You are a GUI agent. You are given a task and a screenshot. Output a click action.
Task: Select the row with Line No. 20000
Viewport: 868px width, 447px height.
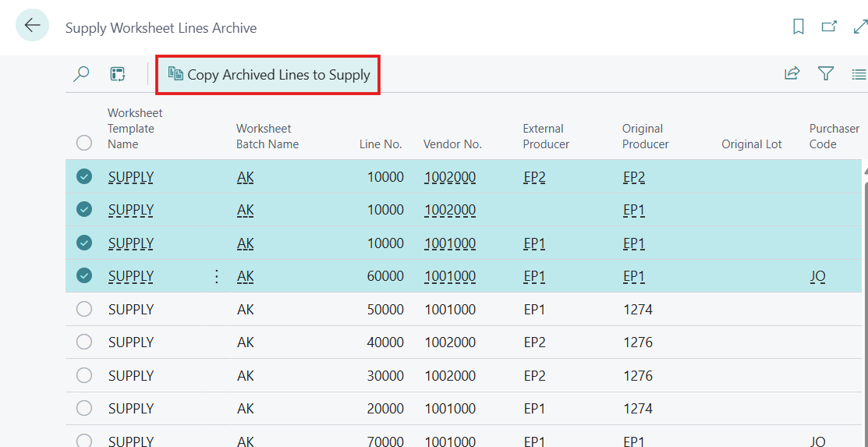pos(84,408)
